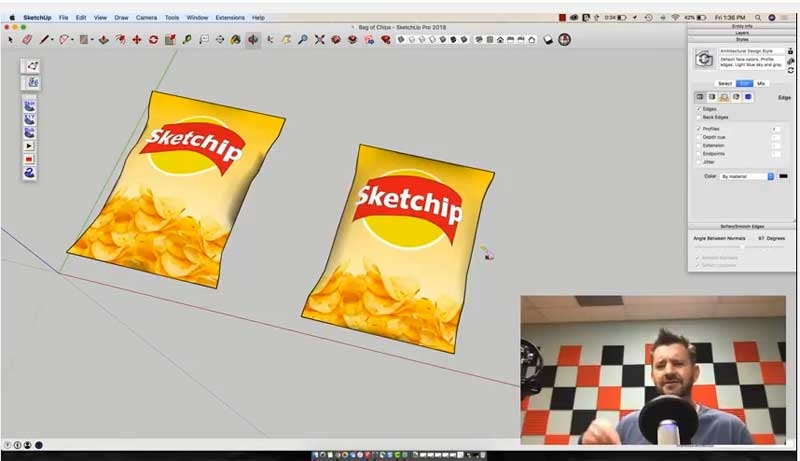The image size is (800, 461).
Task: Click the Edit tab in Styles
Action: tap(744, 83)
